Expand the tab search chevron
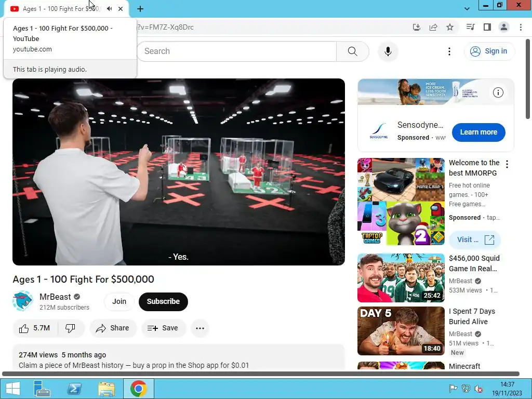The height and width of the screenshot is (399, 532). [x=467, y=9]
